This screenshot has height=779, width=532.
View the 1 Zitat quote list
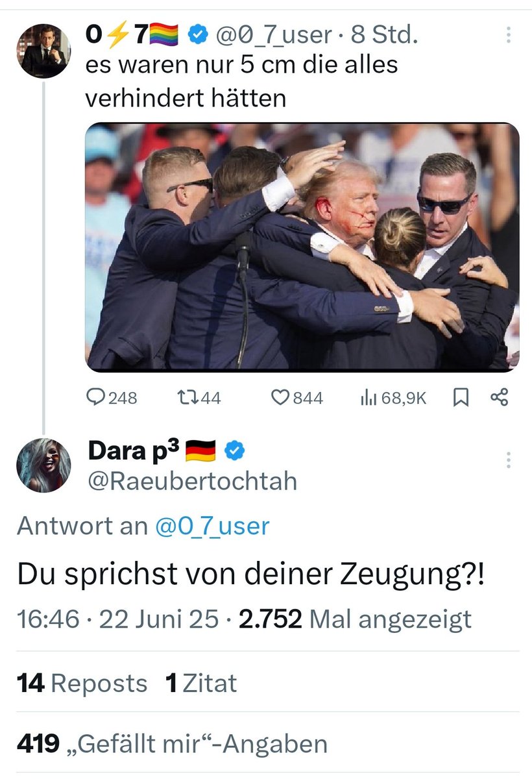[x=201, y=684]
